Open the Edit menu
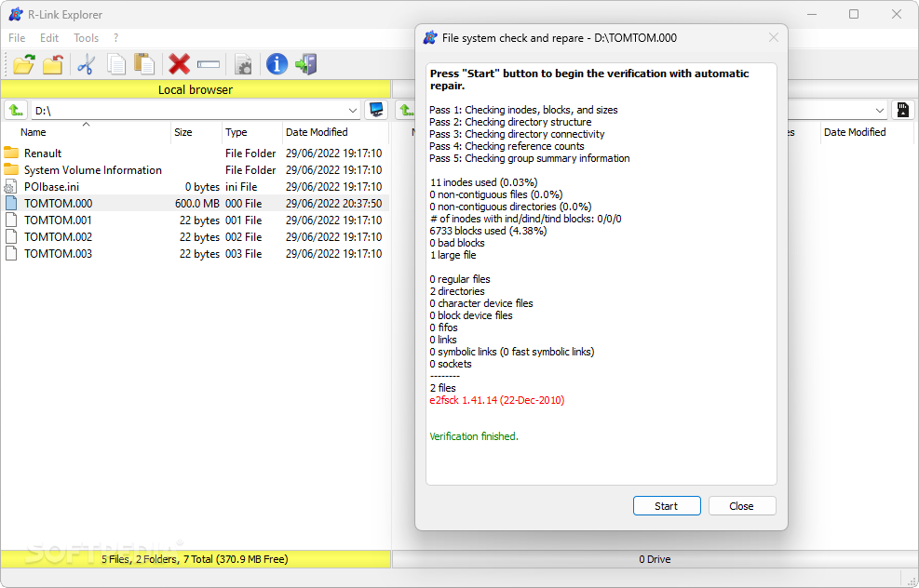919x588 pixels. coord(49,38)
